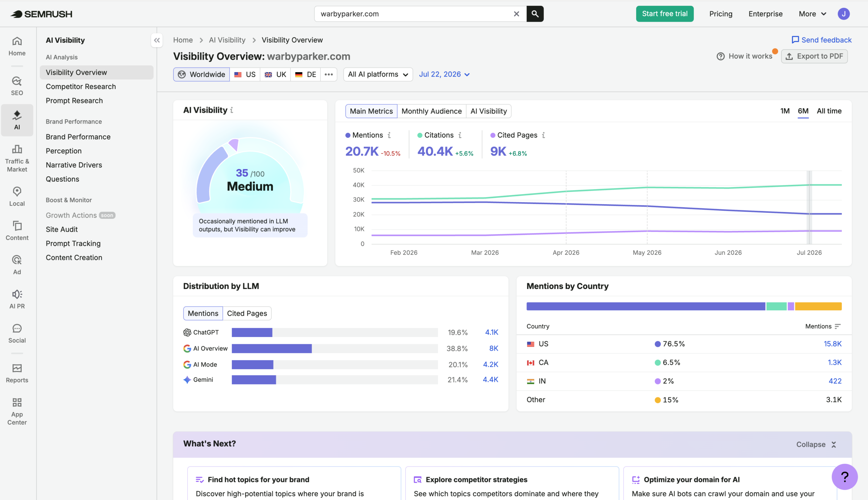The height and width of the screenshot is (500, 868).
Task: Open the purple help bubble
Action: 844,477
